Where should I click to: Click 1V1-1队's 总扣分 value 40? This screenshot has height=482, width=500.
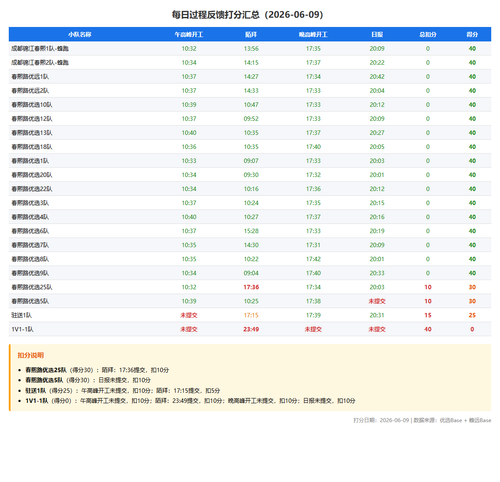click(428, 329)
